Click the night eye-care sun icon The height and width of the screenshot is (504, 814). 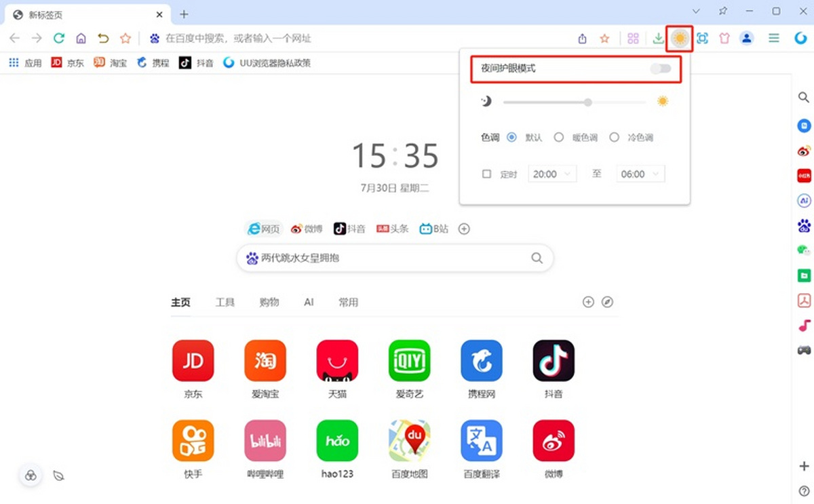tap(680, 39)
